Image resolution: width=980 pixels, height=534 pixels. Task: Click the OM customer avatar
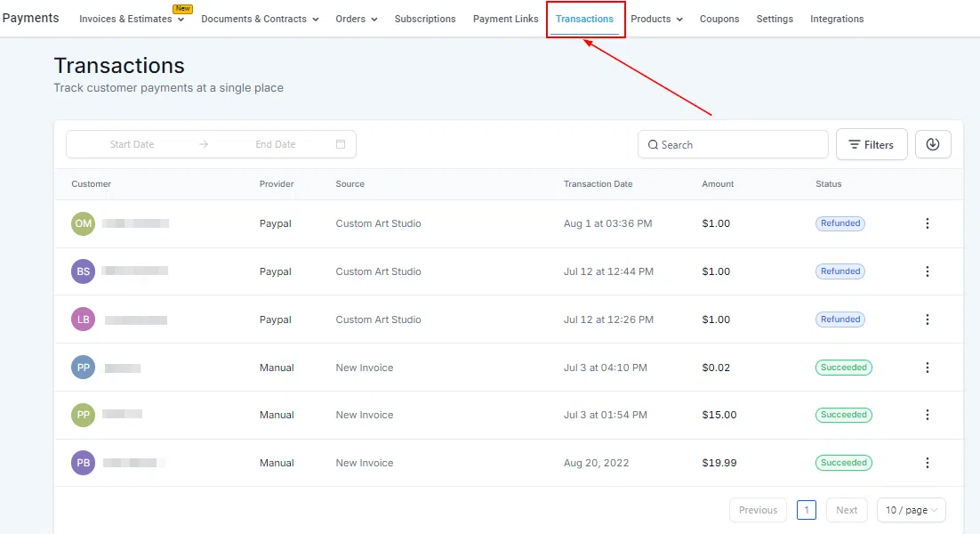coord(83,223)
